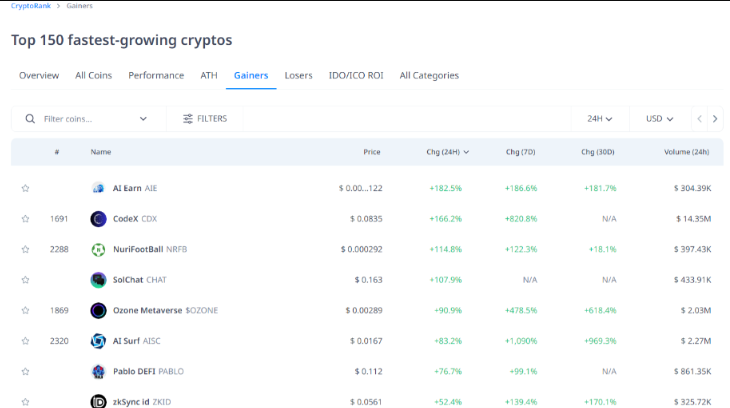Click the search magnifier icon
The height and width of the screenshot is (408, 730).
click(x=30, y=119)
